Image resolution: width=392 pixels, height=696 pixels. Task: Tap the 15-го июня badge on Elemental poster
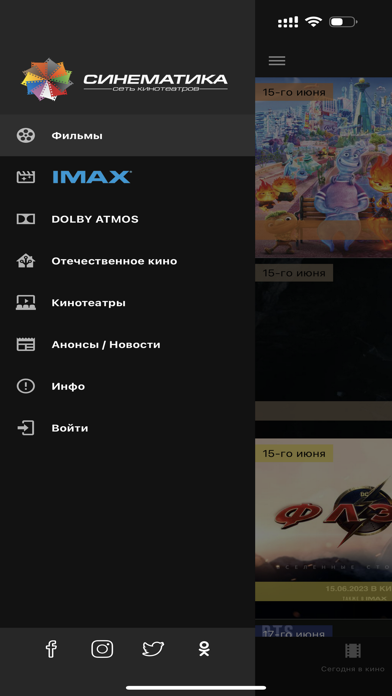point(294,92)
